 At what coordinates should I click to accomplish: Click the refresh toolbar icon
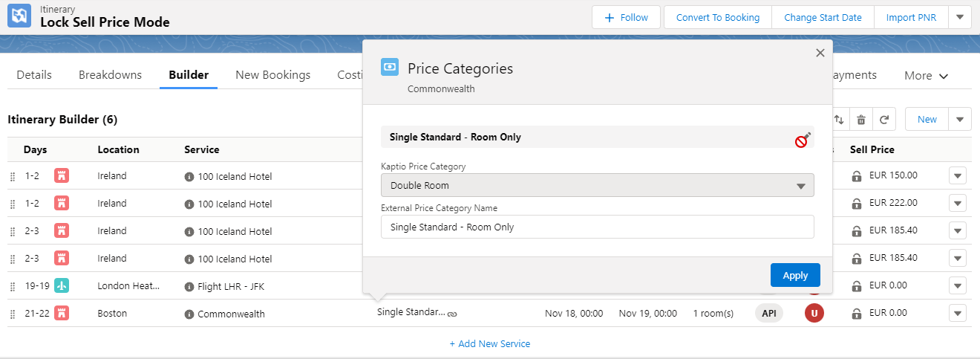coord(884,120)
